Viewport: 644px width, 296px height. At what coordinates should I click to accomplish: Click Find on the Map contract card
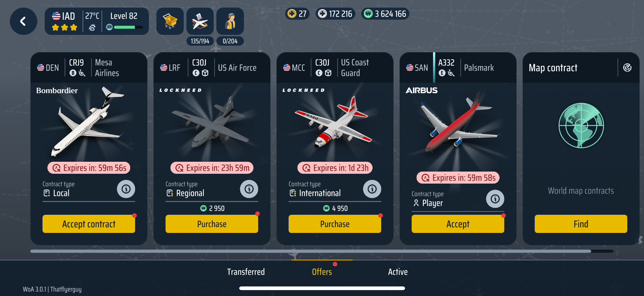581,224
